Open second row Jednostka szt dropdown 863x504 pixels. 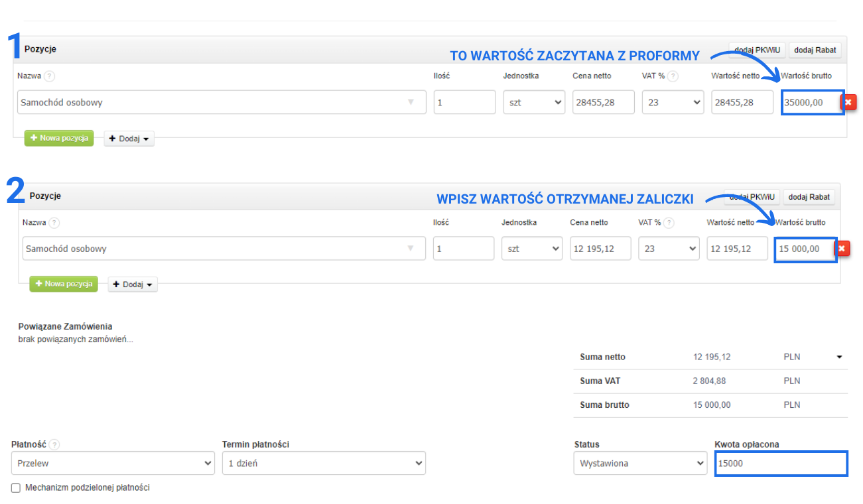(x=532, y=249)
